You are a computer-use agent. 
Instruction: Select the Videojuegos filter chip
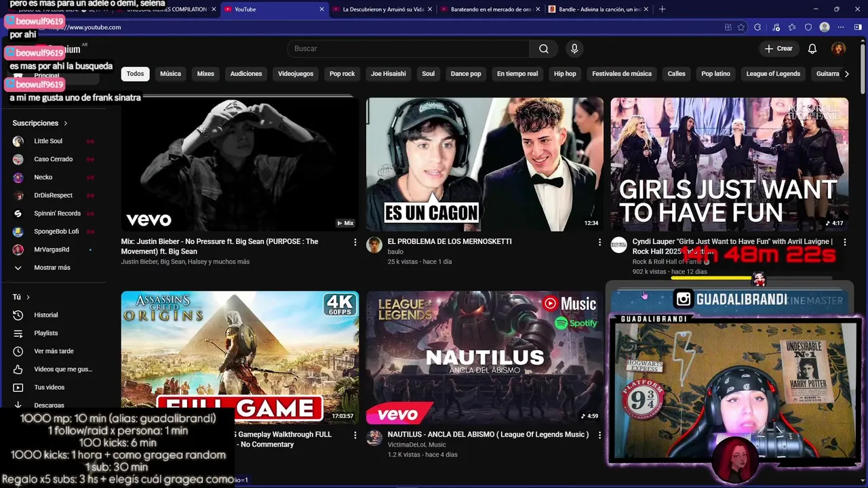(x=296, y=74)
